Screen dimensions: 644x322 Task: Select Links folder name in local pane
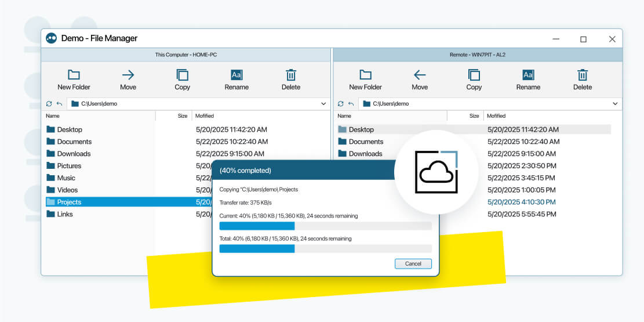[x=65, y=214]
